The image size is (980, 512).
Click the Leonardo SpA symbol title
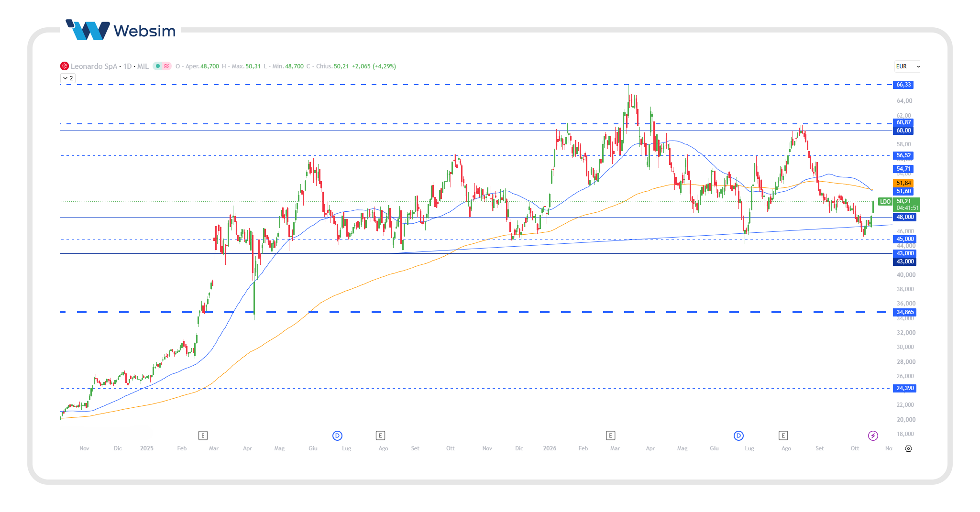coord(94,66)
